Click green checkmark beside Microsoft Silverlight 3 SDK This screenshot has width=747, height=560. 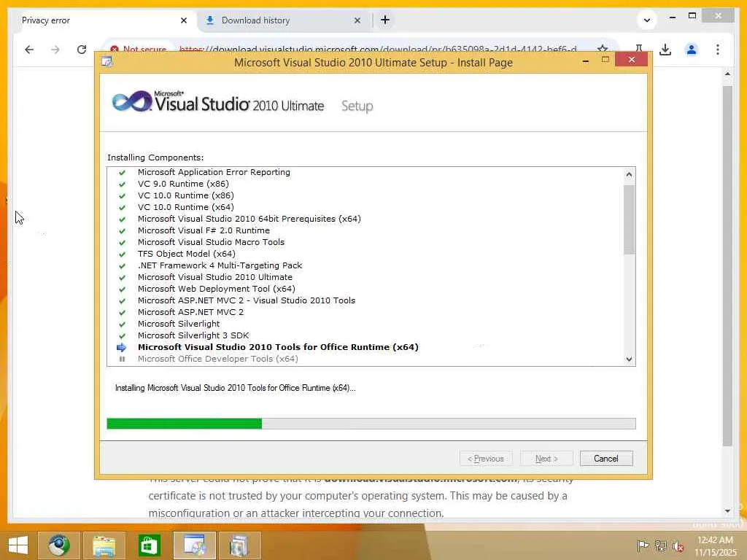click(122, 335)
